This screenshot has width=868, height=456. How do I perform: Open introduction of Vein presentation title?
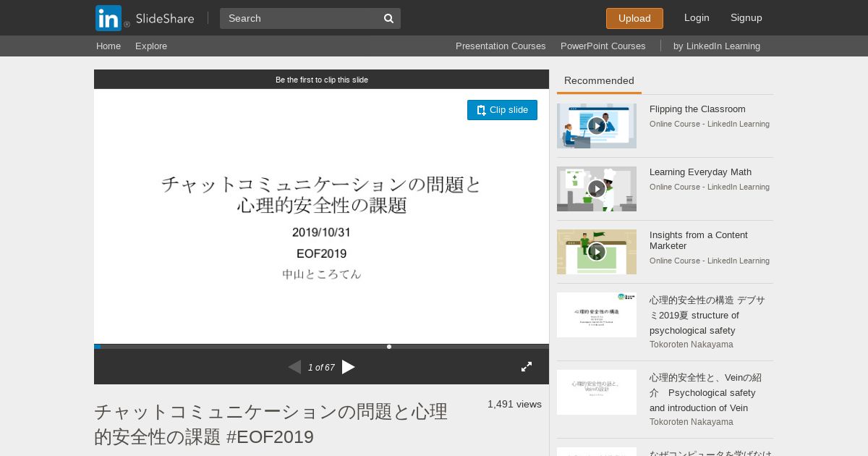(x=706, y=393)
